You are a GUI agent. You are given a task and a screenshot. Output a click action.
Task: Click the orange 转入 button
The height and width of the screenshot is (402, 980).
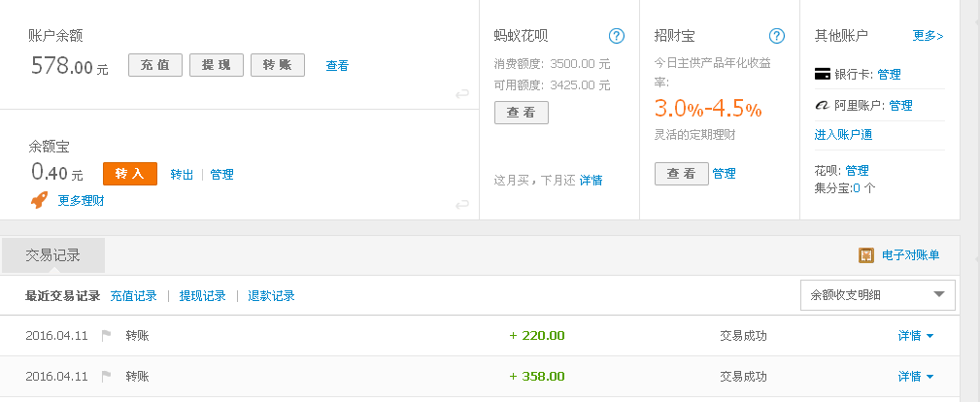pyautogui.click(x=129, y=174)
